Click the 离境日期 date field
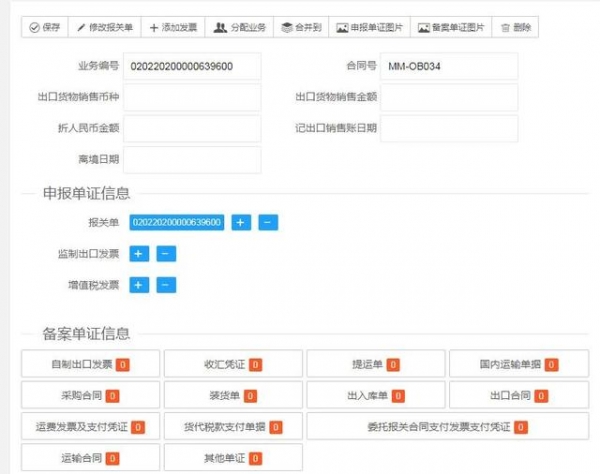This screenshot has height=474, width=600. point(192,160)
